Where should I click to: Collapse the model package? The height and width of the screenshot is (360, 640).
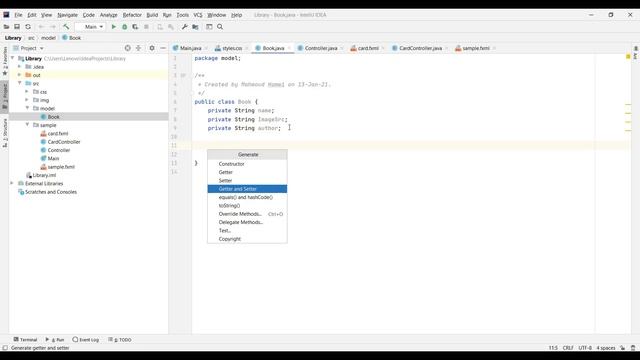(x=27, y=108)
